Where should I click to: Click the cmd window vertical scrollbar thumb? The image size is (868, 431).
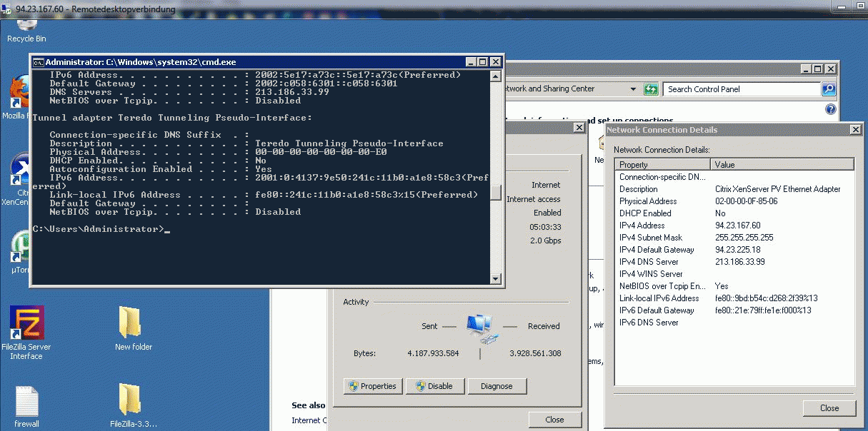pyautogui.click(x=495, y=191)
